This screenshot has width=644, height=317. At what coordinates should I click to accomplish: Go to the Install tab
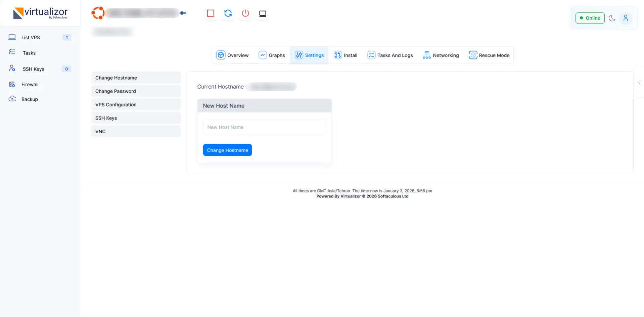(346, 55)
